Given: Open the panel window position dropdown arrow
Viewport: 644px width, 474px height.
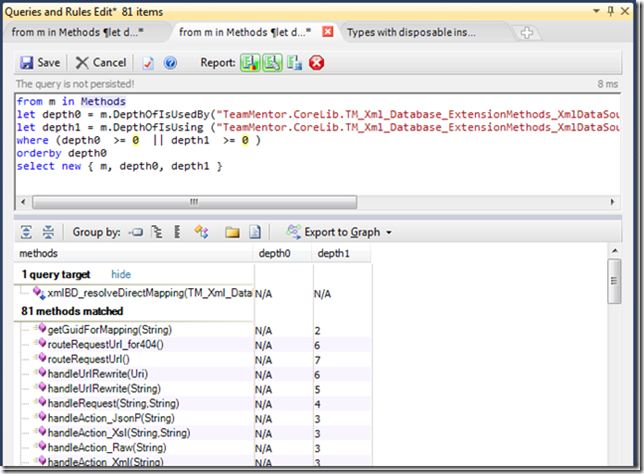Looking at the screenshot, I should click(598, 10).
